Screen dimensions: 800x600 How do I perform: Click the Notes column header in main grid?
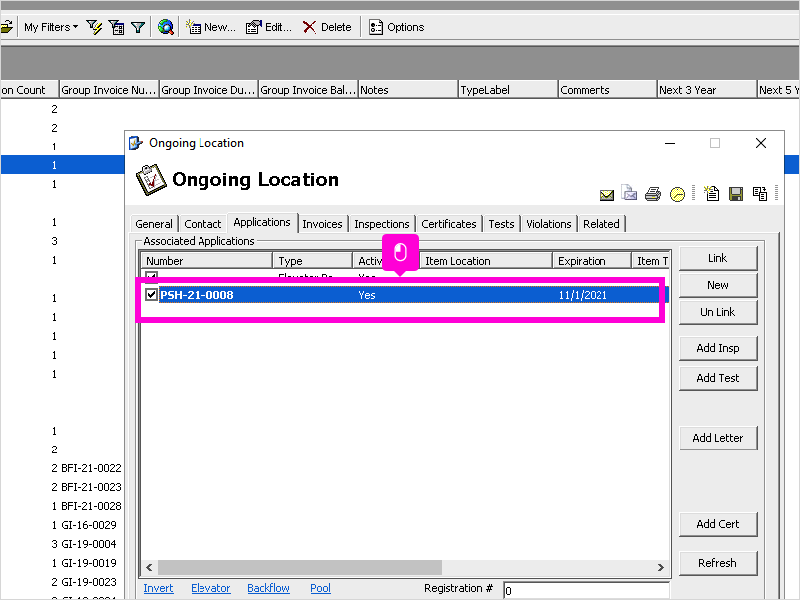tap(408, 90)
